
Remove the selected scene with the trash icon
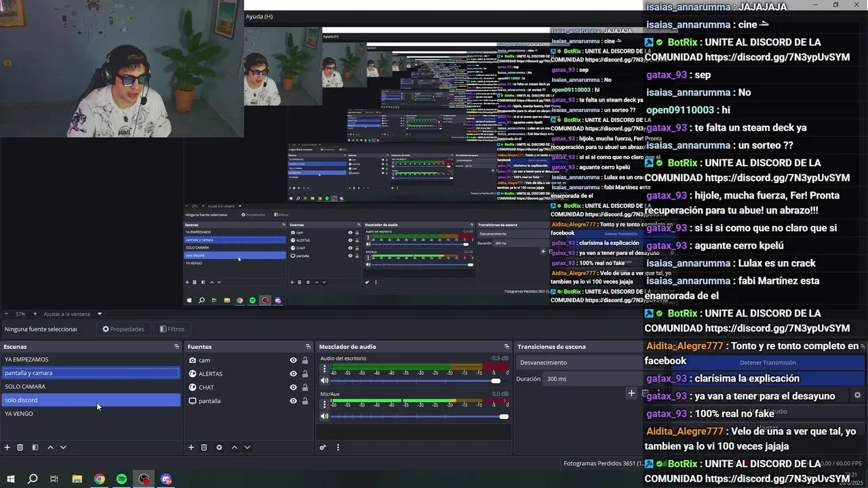[x=20, y=447]
